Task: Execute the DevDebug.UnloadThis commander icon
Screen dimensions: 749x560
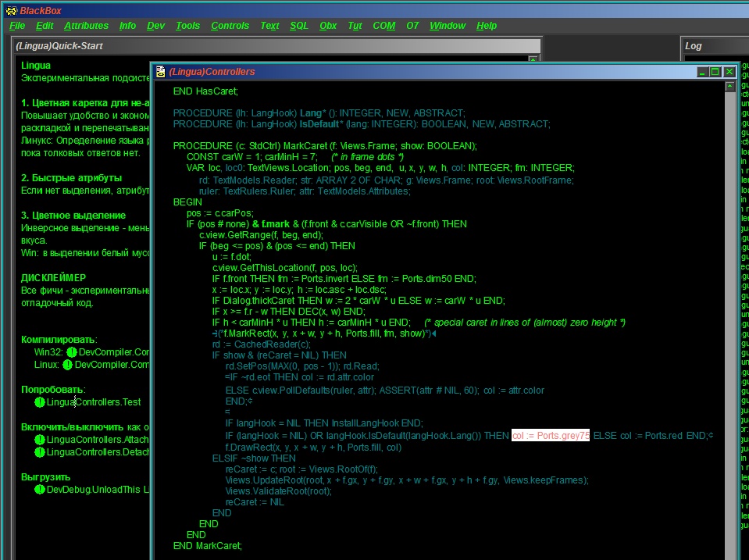Action: pyautogui.click(x=39, y=490)
